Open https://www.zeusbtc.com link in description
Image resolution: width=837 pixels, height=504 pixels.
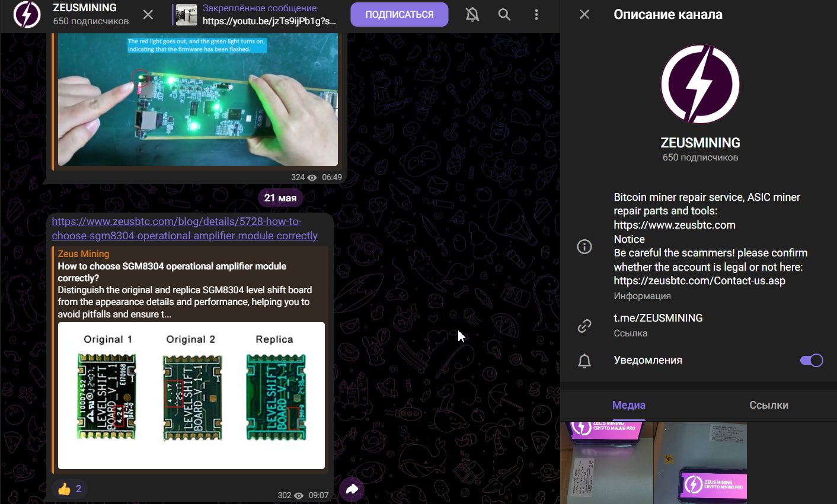point(675,225)
